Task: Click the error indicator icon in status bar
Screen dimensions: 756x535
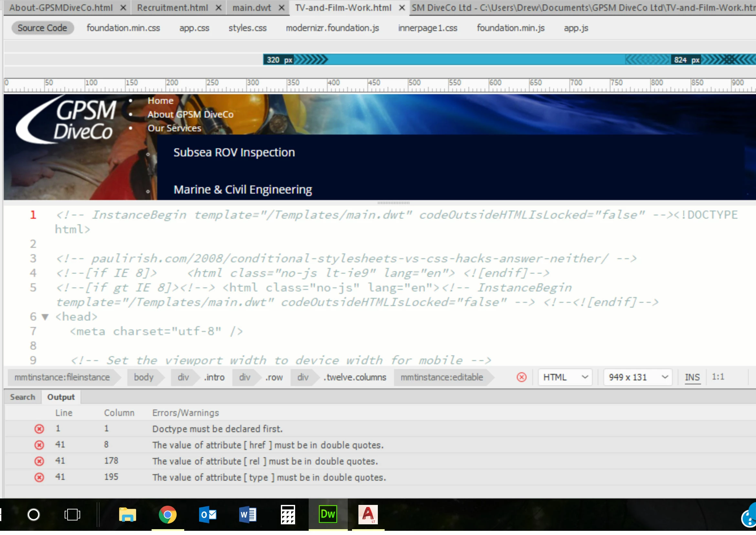Action: [x=522, y=377]
